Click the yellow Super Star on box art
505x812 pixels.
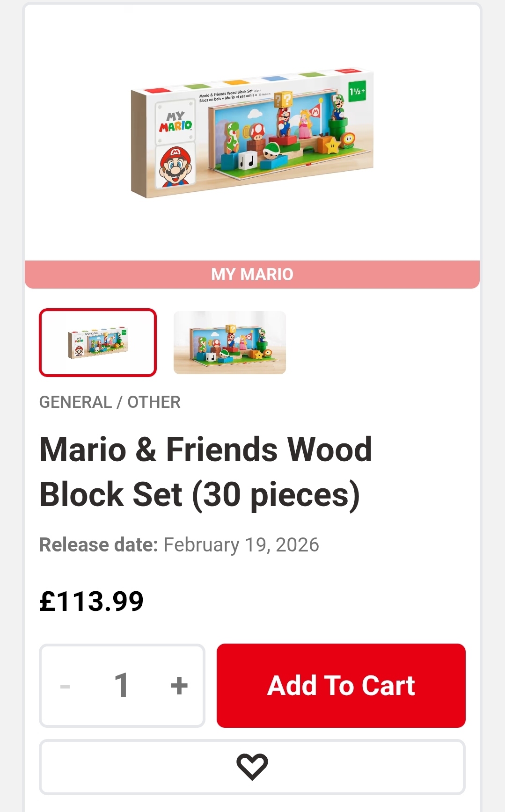pyautogui.click(x=332, y=145)
